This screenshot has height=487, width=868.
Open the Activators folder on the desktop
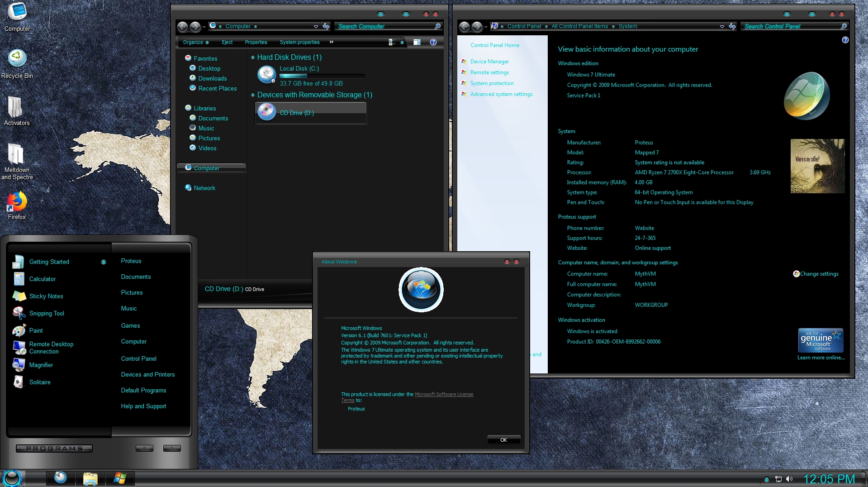pyautogui.click(x=17, y=111)
